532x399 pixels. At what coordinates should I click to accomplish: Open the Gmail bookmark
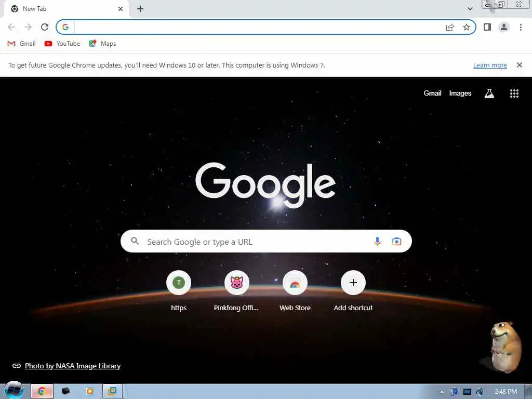(21, 44)
